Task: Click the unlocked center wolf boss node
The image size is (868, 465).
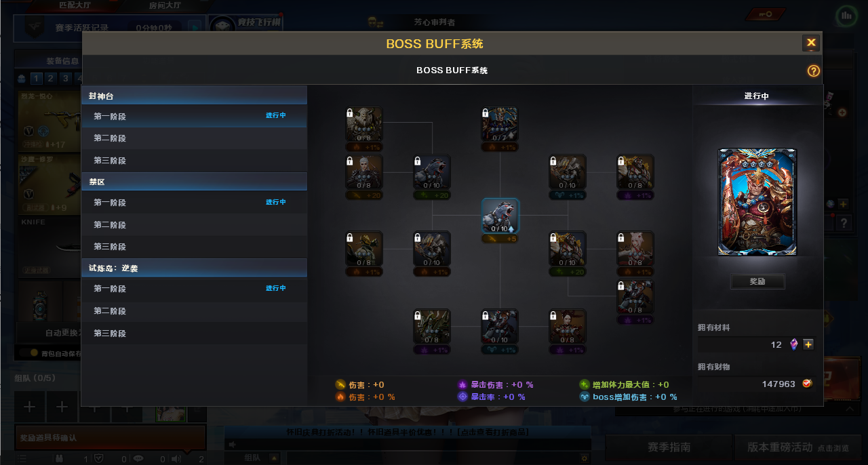Action: pos(500,216)
